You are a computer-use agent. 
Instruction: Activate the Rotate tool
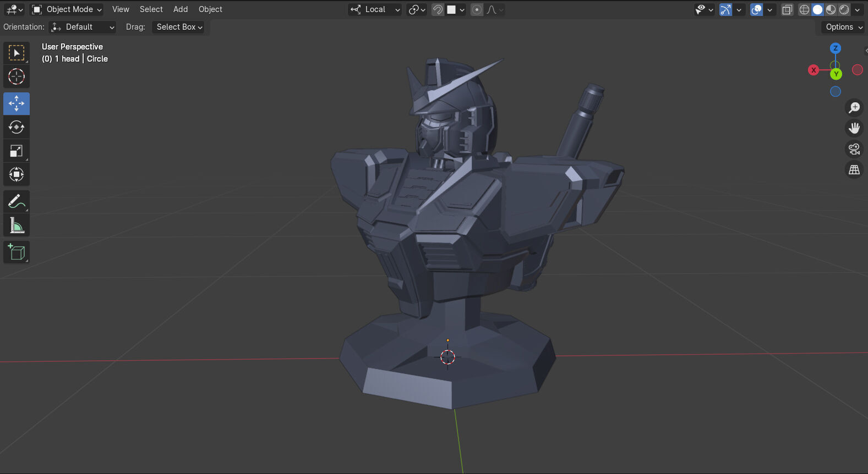pyautogui.click(x=17, y=127)
